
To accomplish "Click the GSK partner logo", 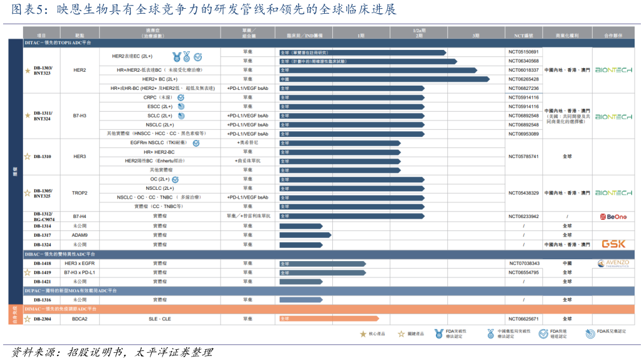I will (613, 244).
